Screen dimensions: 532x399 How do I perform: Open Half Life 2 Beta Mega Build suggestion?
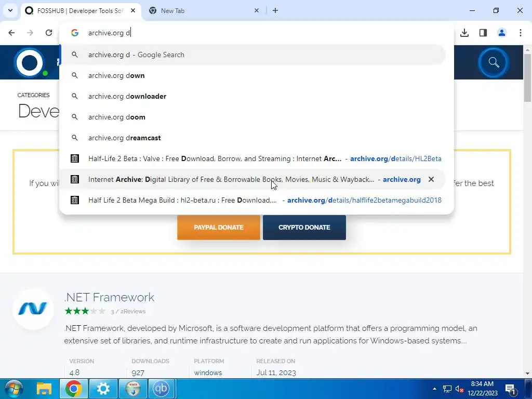coord(252,200)
